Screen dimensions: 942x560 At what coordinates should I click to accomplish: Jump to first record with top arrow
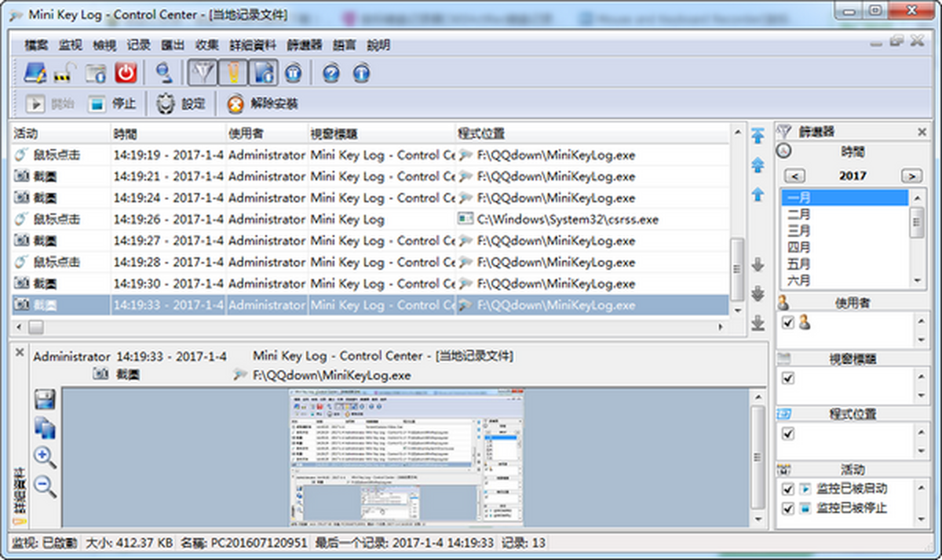pos(758,135)
